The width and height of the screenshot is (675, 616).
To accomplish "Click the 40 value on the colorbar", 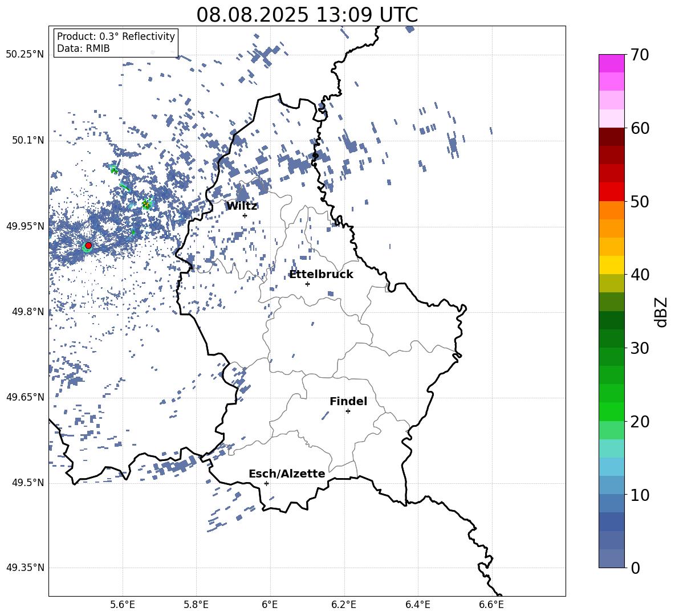I will click(640, 275).
